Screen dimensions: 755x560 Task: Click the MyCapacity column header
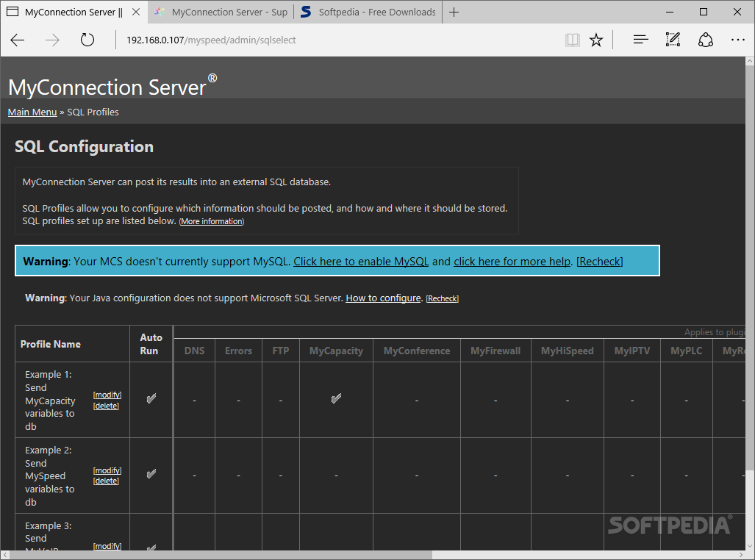coord(336,351)
